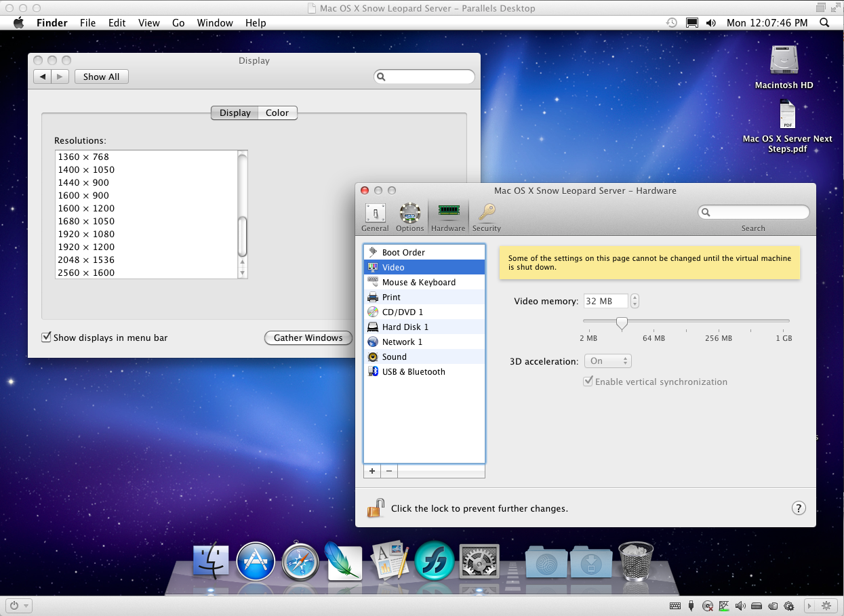Click the network web status bar icon
Image resolution: width=844 pixels, height=616 pixels.
point(724,606)
